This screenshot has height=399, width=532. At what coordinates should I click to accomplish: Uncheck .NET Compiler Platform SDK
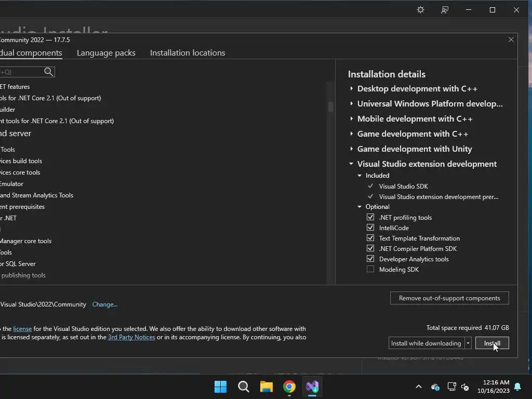370,248
